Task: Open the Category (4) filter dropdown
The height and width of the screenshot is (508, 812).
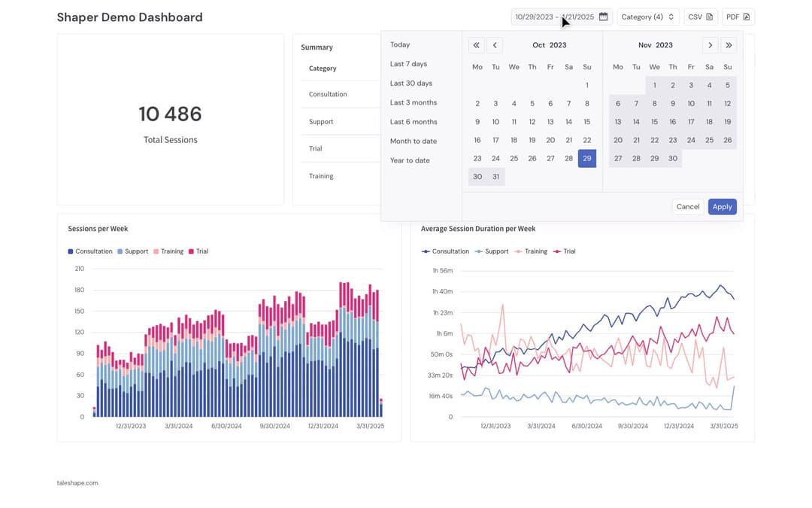Action: coord(648,17)
